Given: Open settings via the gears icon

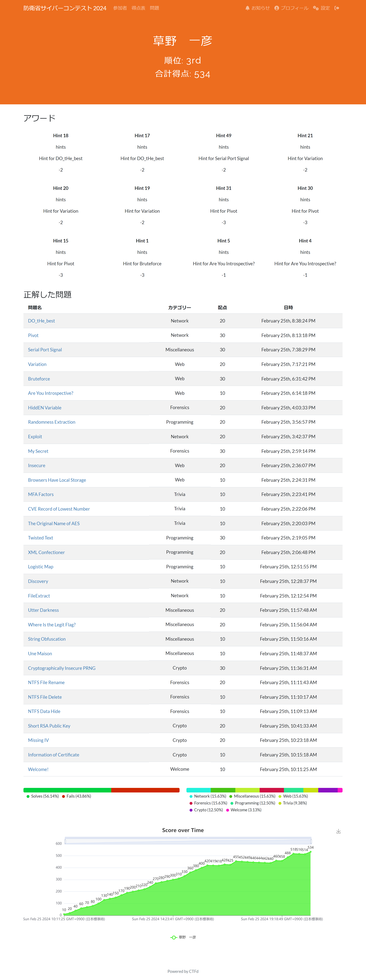Looking at the screenshot, I should pyautogui.click(x=315, y=8).
